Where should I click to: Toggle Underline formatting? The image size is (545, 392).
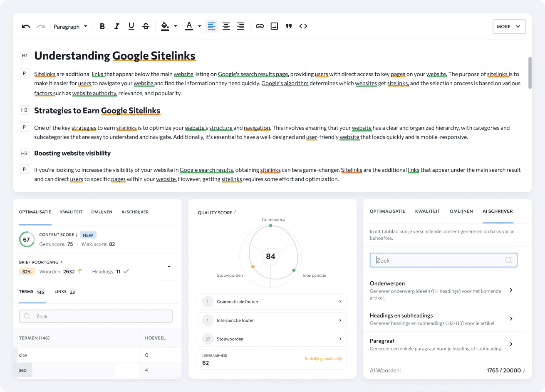click(x=131, y=26)
